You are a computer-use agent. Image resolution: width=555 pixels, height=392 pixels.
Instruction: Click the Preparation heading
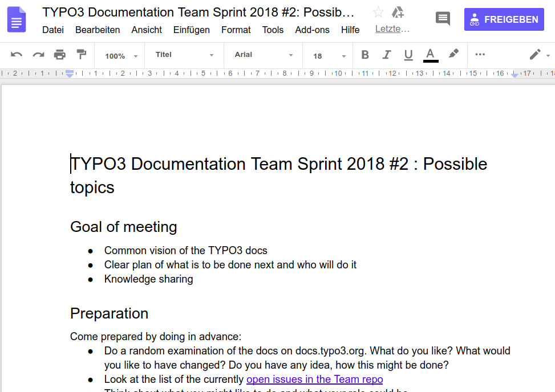point(109,313)
